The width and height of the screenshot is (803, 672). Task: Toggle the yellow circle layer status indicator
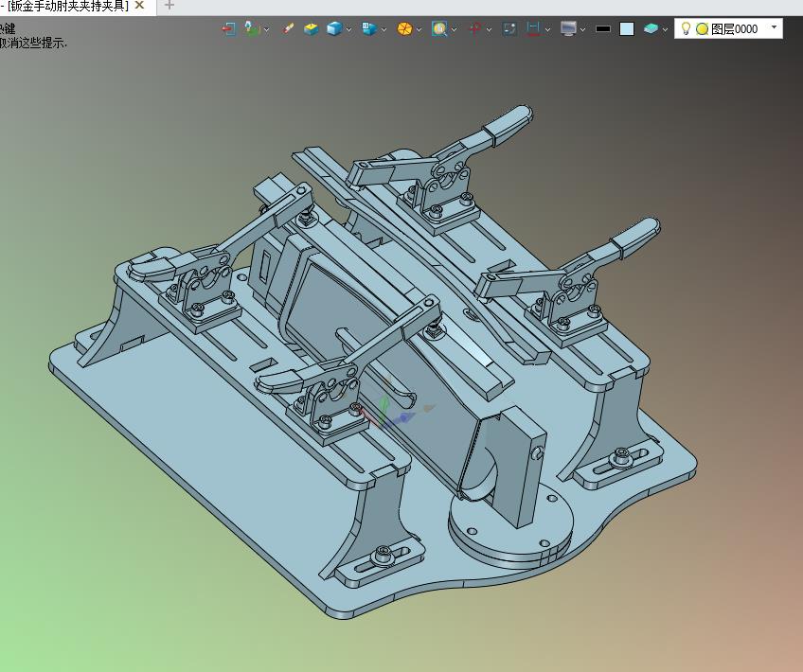click(x=702, y=29)
